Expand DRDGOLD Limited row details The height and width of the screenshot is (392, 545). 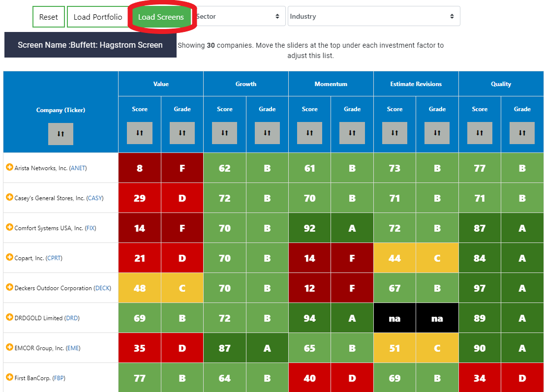click(10, 317)
